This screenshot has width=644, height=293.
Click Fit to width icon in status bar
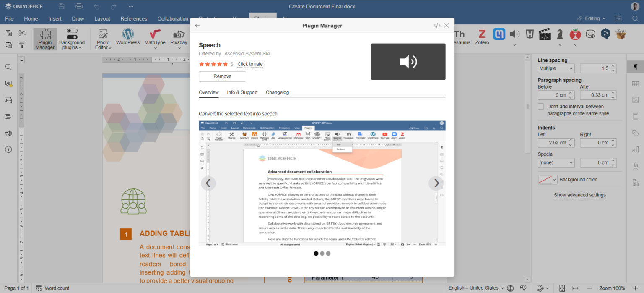[575, 288]
